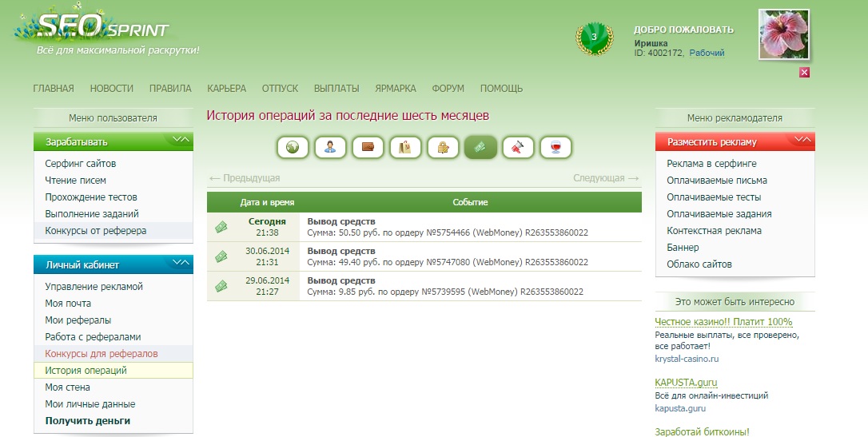Click the padlock with pencil filter icon

[443, 147]
